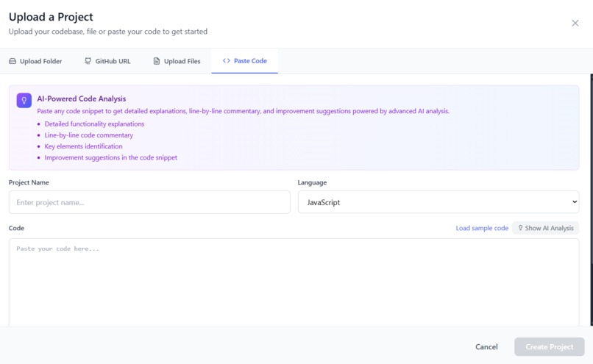Screen dimensions: 593x364
Task: Cancel the project upload
Action: [486, 347]
